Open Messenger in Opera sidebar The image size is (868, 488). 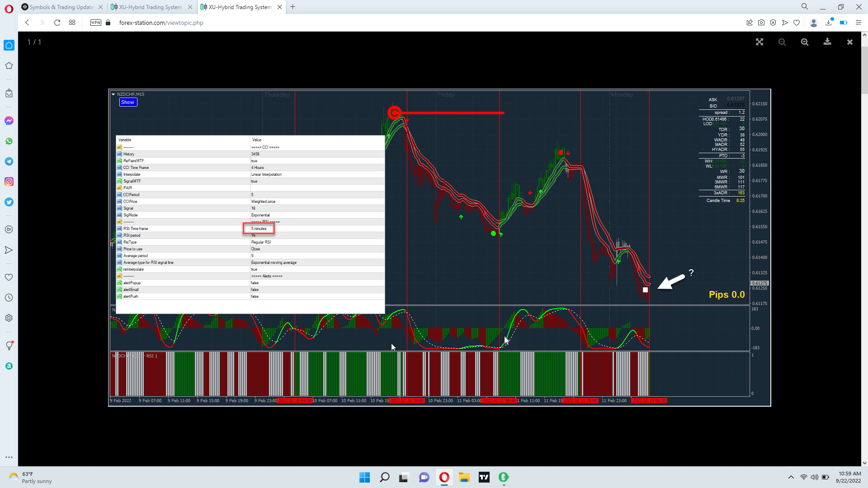click(x=9, y=121)
